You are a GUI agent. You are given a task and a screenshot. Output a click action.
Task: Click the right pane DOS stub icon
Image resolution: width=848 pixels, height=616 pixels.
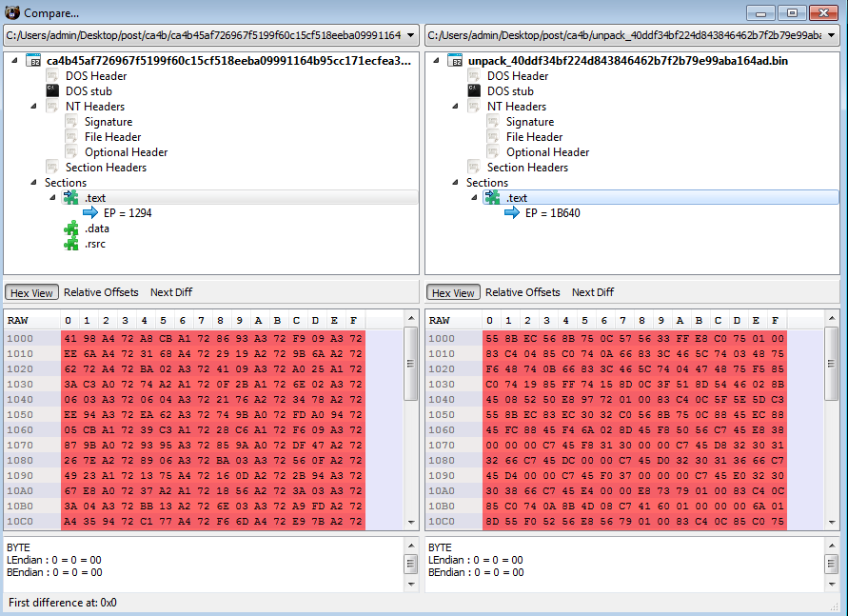pos(475,91)
